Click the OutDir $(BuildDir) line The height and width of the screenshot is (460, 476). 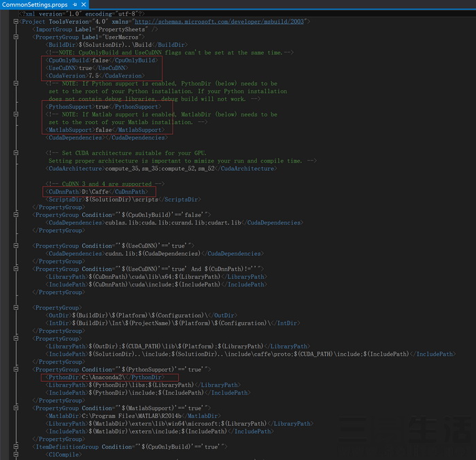141,315
